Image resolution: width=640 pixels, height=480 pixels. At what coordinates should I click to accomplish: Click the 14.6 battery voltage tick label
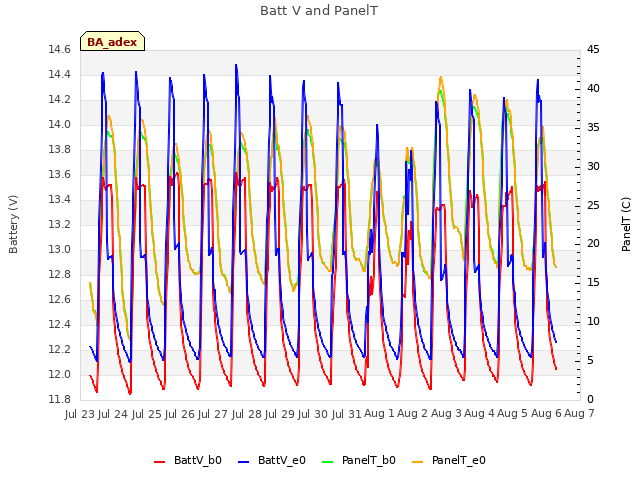click(60, 50)
